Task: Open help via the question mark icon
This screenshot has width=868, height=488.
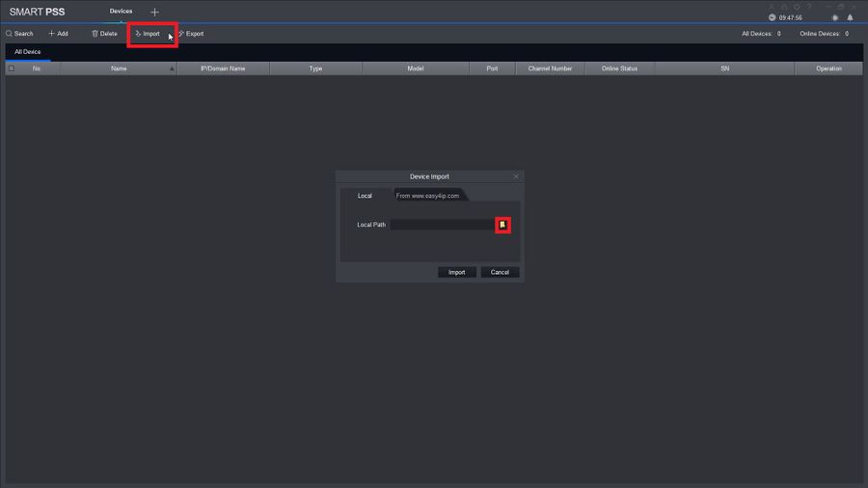Action: [809, 7]
